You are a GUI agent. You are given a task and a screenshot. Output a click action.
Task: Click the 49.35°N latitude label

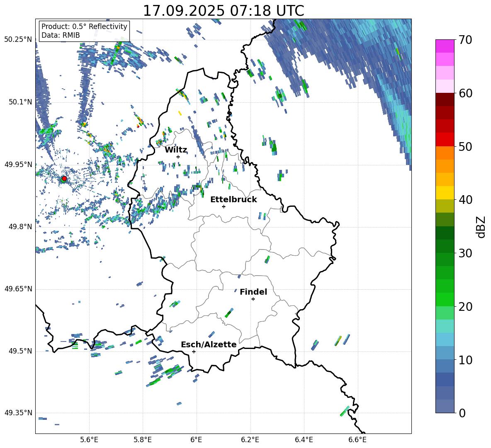(18, 413)
